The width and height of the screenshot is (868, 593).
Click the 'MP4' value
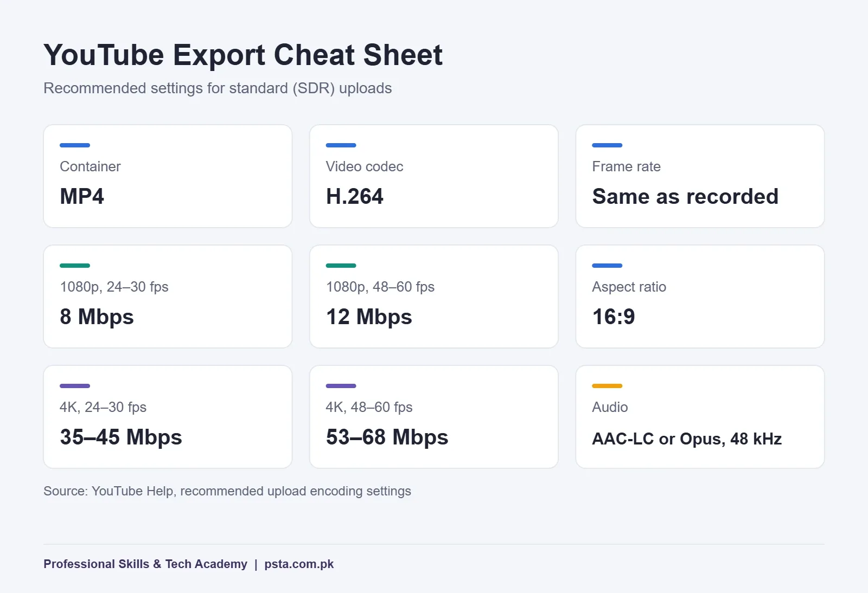tap(82, 196)
